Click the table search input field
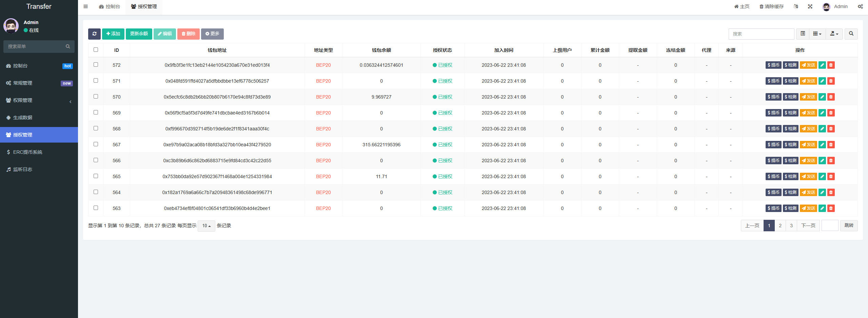 click(x=761, y=34)
